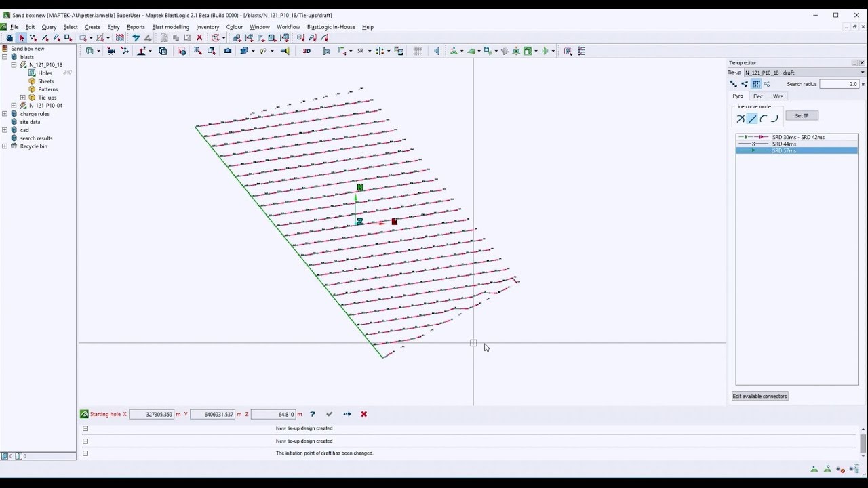Choose the straight line curve mode

point(752,119)
